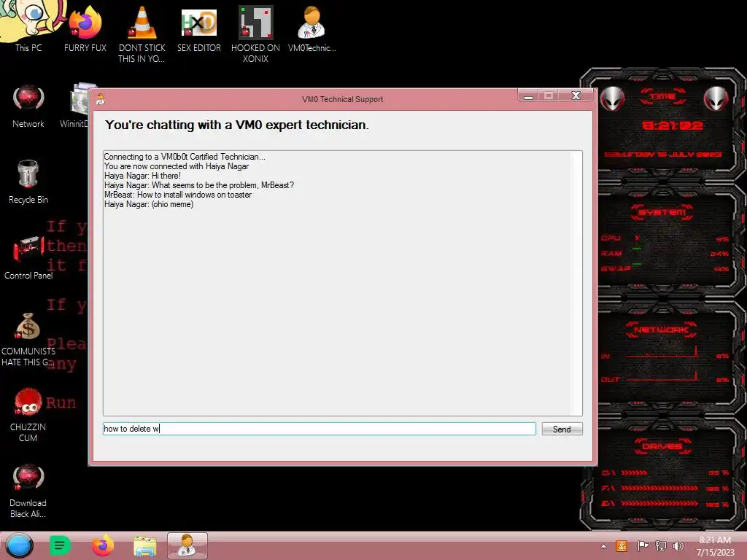
Task: Open the Action Center flag icon
Action: (642, 545)
